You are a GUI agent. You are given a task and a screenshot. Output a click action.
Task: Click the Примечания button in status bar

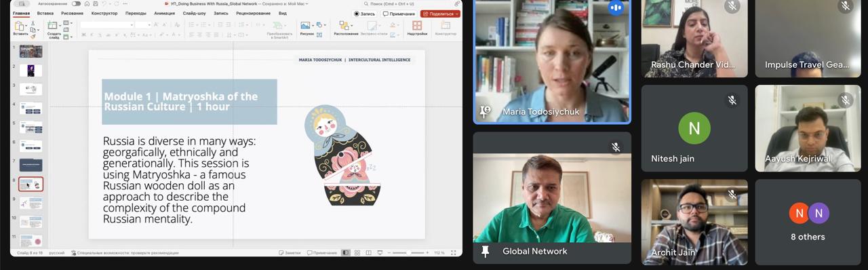click(322, 253)
